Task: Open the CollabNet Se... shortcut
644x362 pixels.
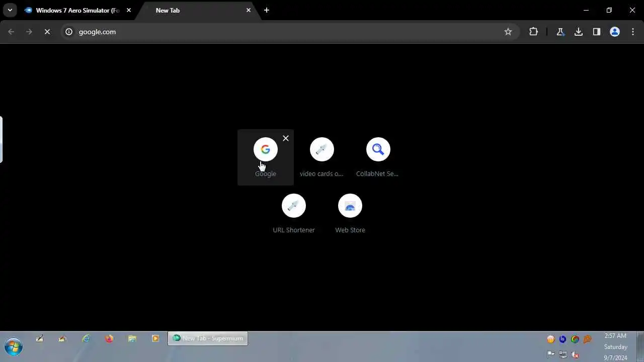Action: click(378, 157)
